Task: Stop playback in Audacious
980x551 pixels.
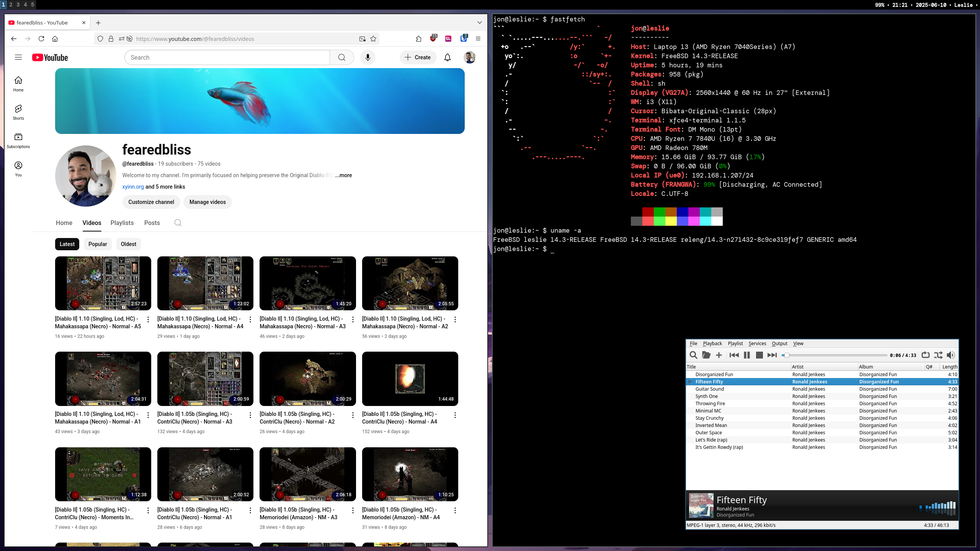Action: point(759,355)
